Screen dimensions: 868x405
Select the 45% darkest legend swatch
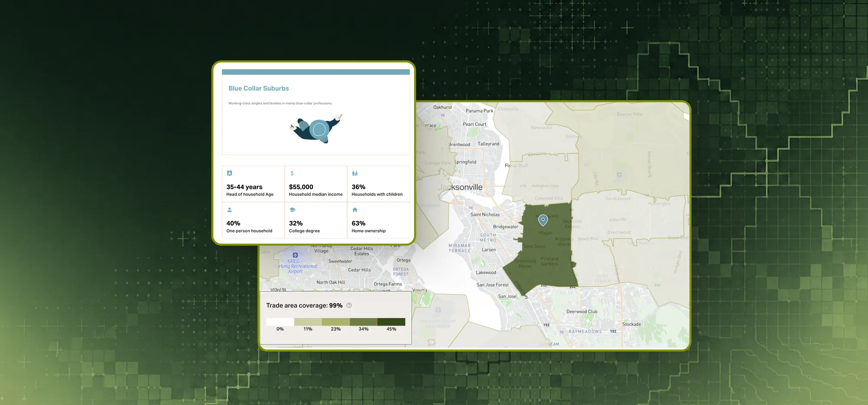click(x=391, y=322)
